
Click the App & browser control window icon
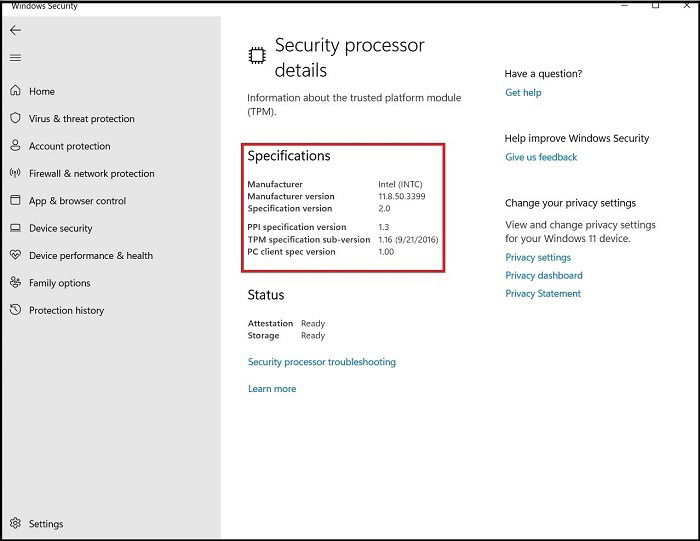(x=15, y=200)
